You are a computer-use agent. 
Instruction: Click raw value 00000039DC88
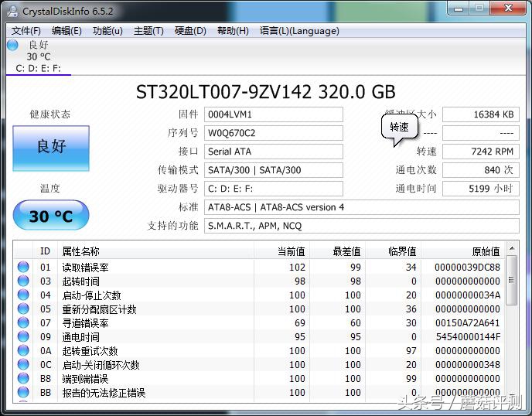[468, 268]
